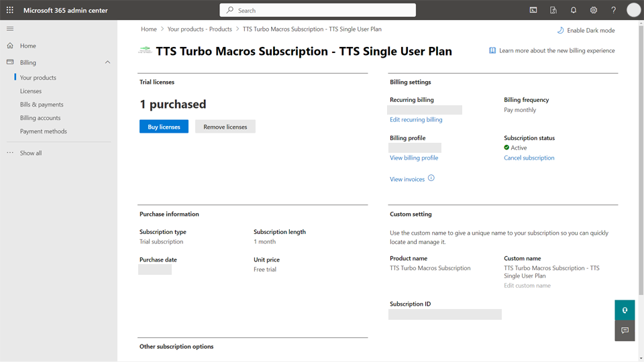Image resolution: width=644 pixels, height=362 pixels.
Task: Click the Show all ellipsis icon
Action: [10, 153]
